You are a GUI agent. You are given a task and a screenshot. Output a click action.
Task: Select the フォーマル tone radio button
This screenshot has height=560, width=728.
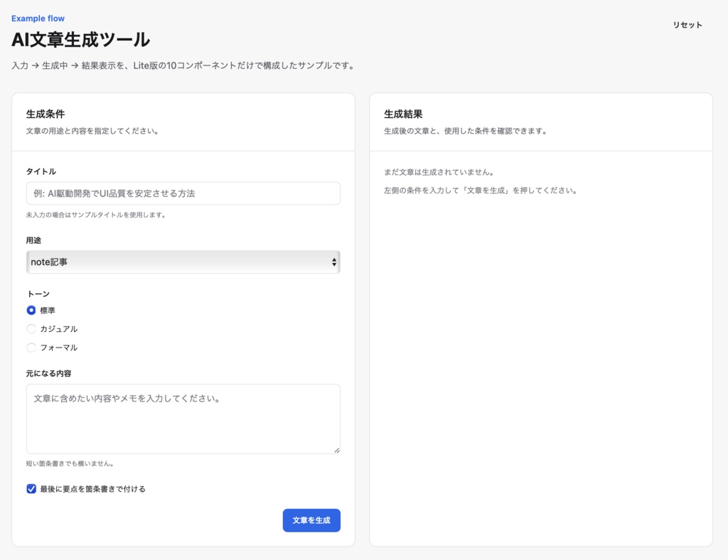[31, 348]
